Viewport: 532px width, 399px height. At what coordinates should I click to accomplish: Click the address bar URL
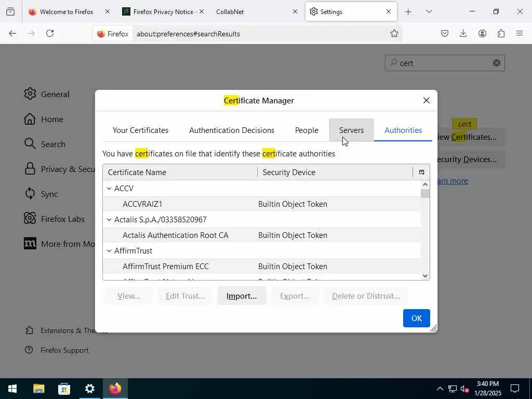pos(188,34)
